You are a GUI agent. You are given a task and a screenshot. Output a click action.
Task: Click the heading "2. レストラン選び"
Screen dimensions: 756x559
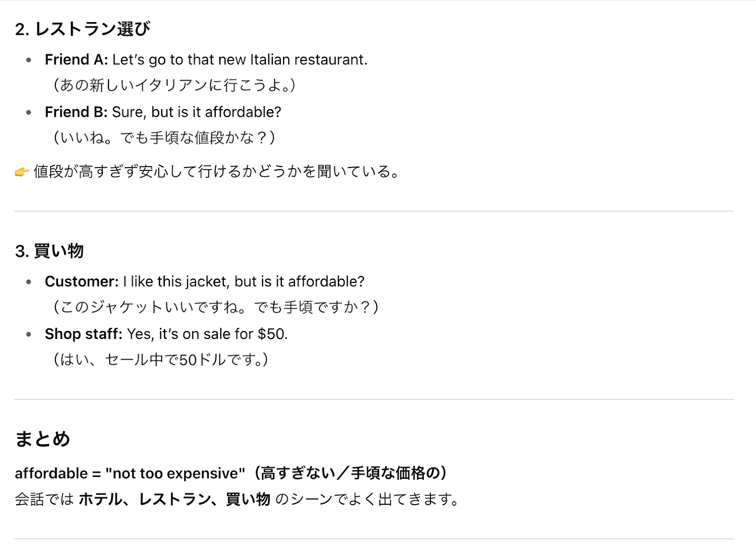(x=82, y=29)
